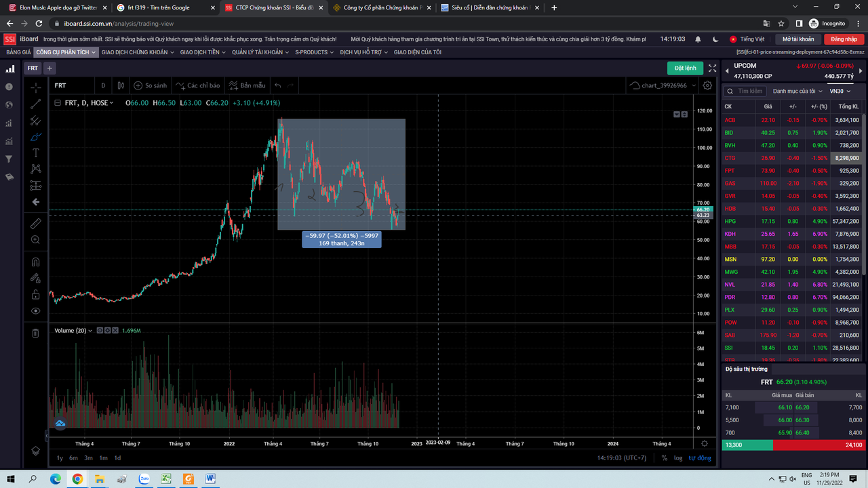Open chart_39926966 layout dropdown

pos(695,85)
